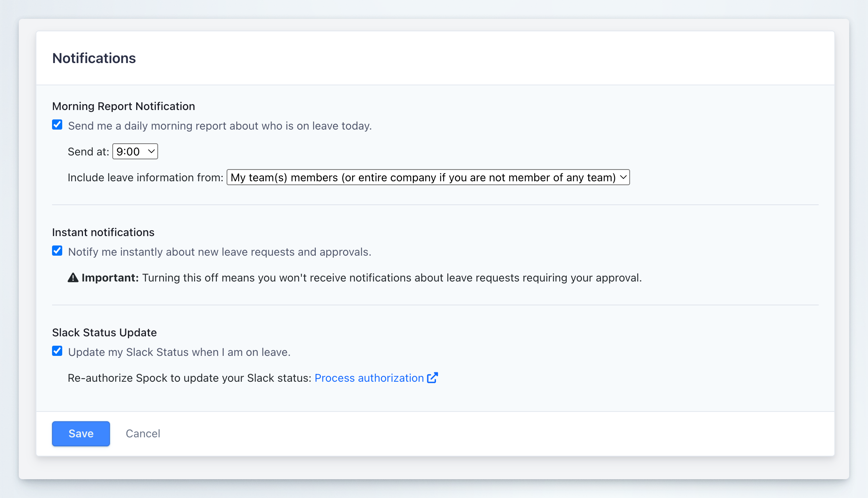Screen dimensions: 868x498
Task: Click the Morning Report Notification section header
Action: click(x=123, y=106)
